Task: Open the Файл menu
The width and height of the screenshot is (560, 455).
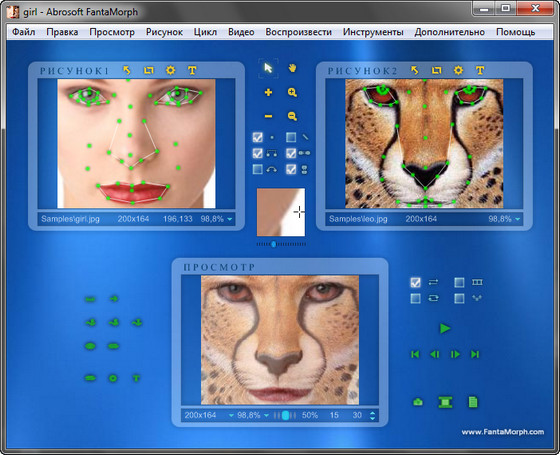Action: point(24,32)
